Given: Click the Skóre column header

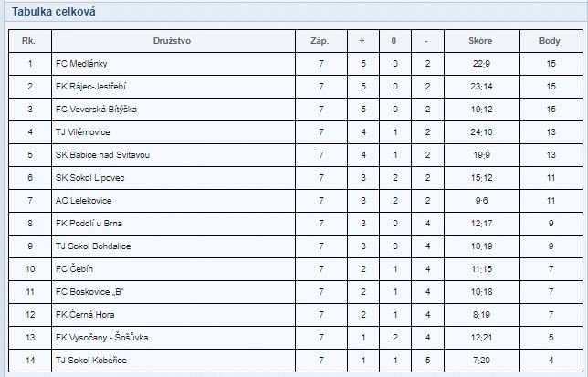Looking at the screenshot, I should [480, 41].
